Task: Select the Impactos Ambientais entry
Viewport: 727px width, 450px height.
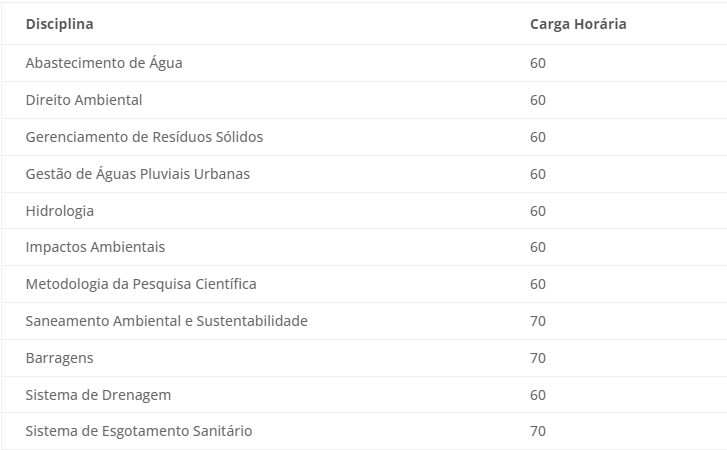Action: pyautogui.click(x=95, y=247)
